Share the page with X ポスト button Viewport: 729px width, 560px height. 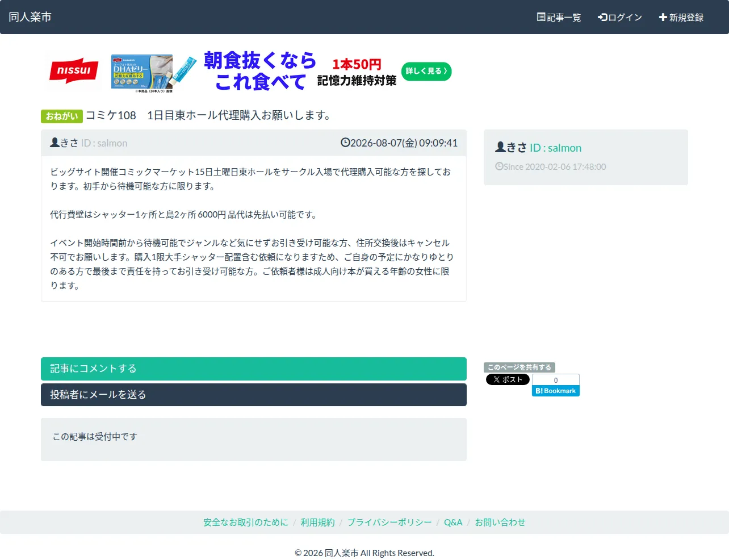pos(508,379)
